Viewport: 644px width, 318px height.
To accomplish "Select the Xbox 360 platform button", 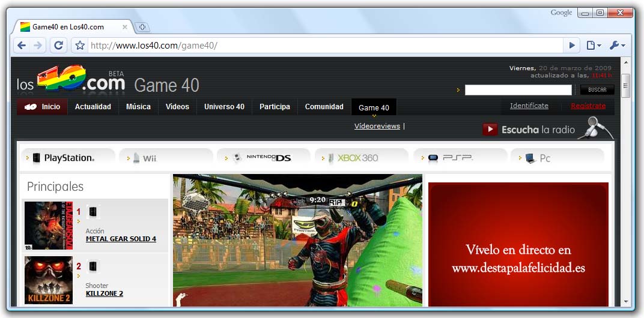I will 362,158.
